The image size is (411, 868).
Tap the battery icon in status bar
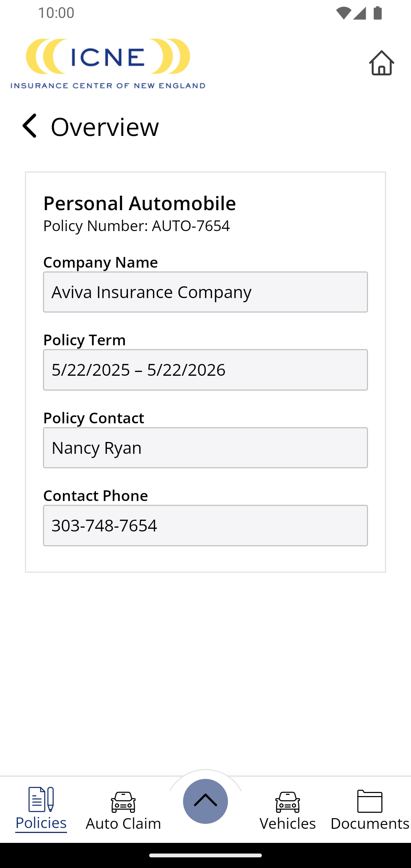[x=378, y=13]
